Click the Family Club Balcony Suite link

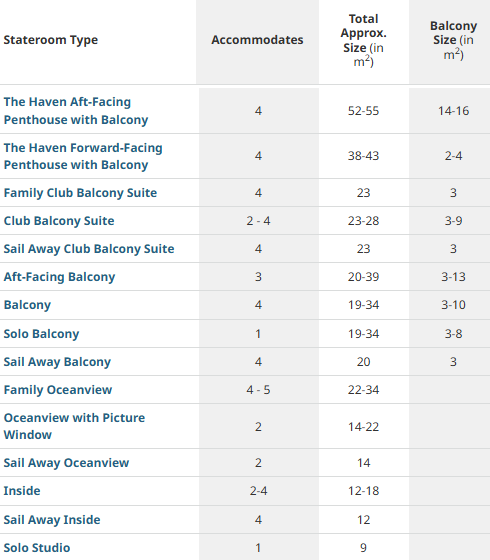click(x=80, y=193)
